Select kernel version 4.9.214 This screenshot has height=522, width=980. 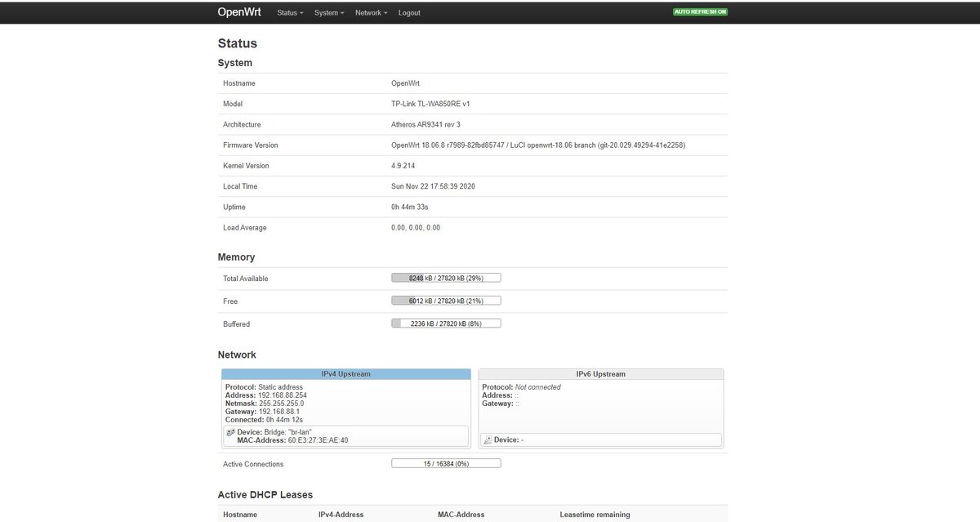point(403,166)
